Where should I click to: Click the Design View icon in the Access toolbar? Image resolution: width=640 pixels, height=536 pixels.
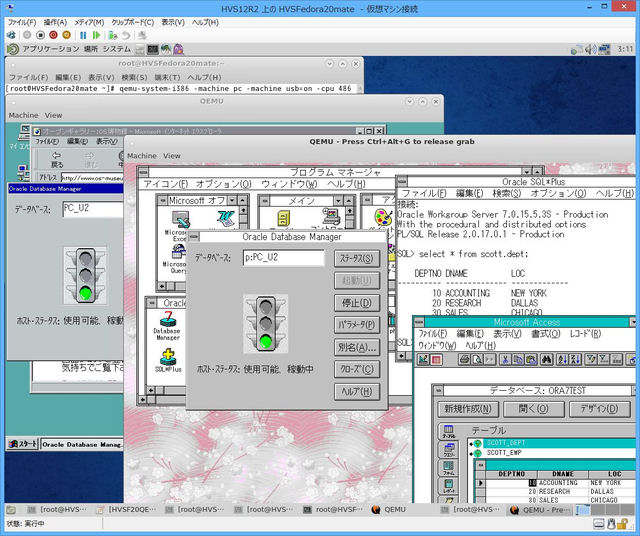click(422, 360)
